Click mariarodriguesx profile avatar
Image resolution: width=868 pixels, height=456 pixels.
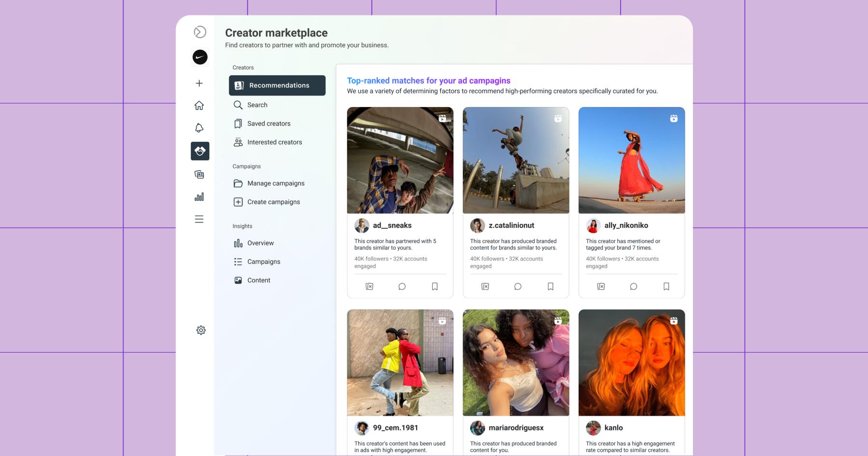coord(477,428)
